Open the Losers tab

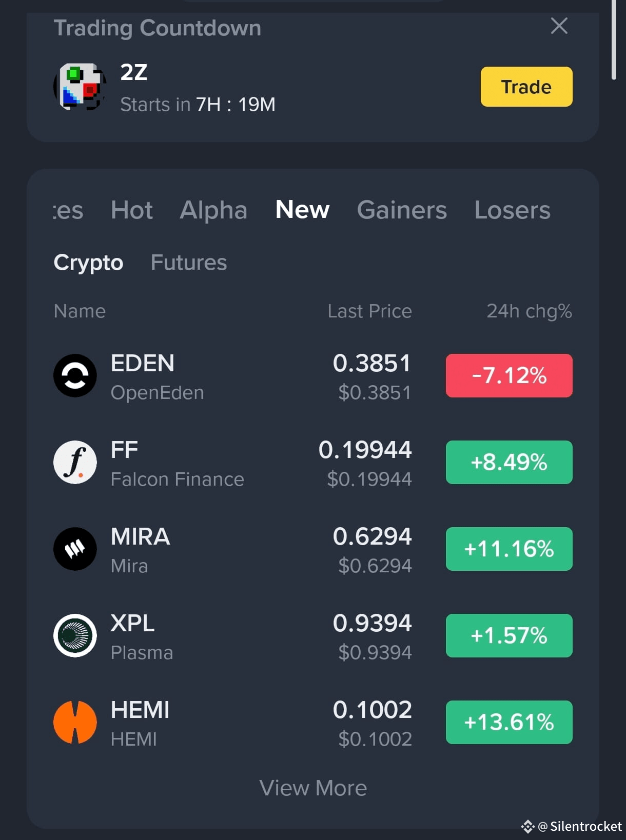tap(512, 210)
